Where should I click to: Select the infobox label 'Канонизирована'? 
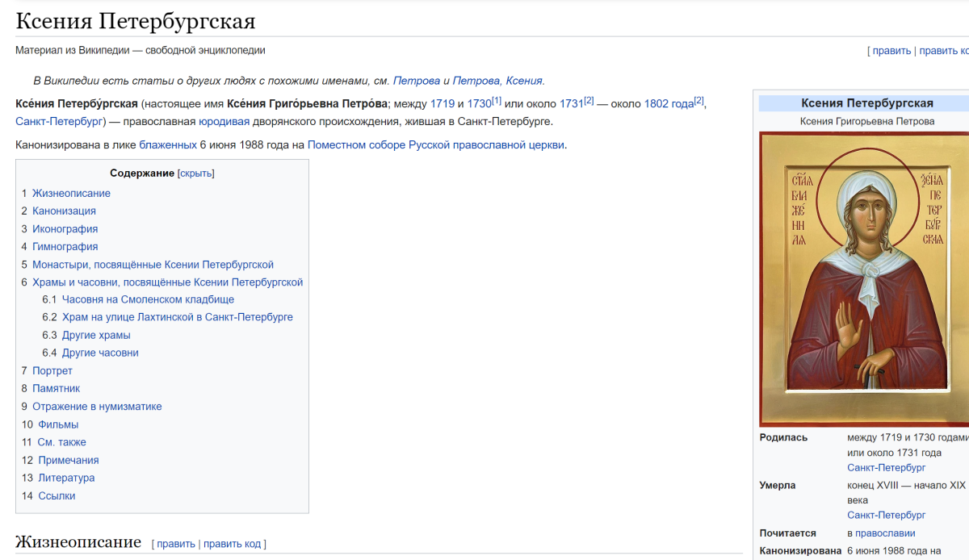click(x=800, y=552)
